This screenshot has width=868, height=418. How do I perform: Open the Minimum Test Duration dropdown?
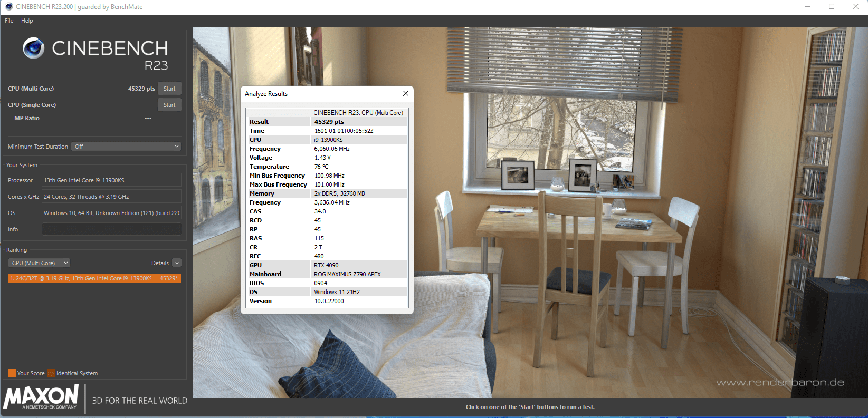[x=127, y=147]
